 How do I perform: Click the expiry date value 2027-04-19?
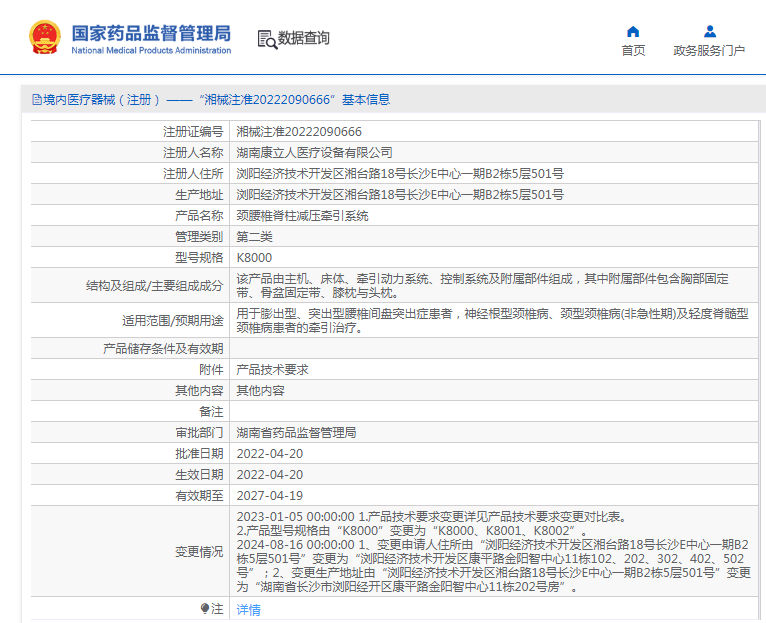(x=269, y=495)
